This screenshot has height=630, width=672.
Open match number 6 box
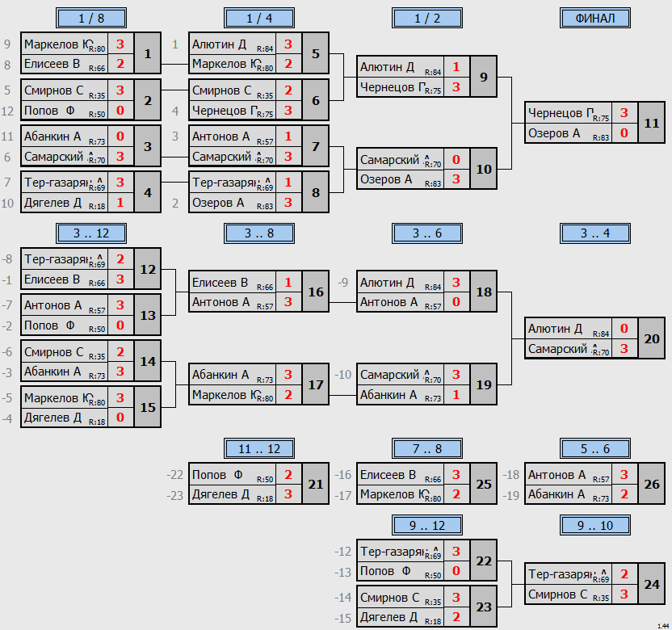point(316,100)
